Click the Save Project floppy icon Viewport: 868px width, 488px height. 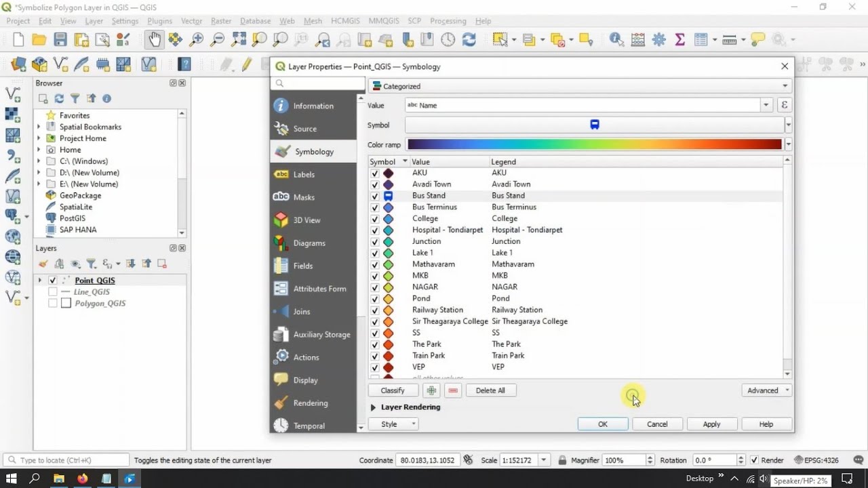(60, 39)
